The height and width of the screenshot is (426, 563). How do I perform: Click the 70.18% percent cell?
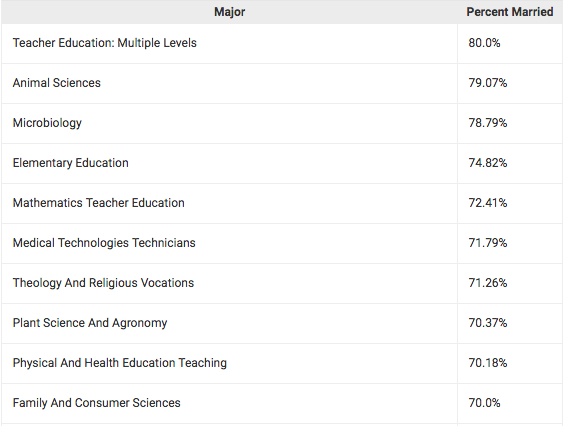point(510,363)
